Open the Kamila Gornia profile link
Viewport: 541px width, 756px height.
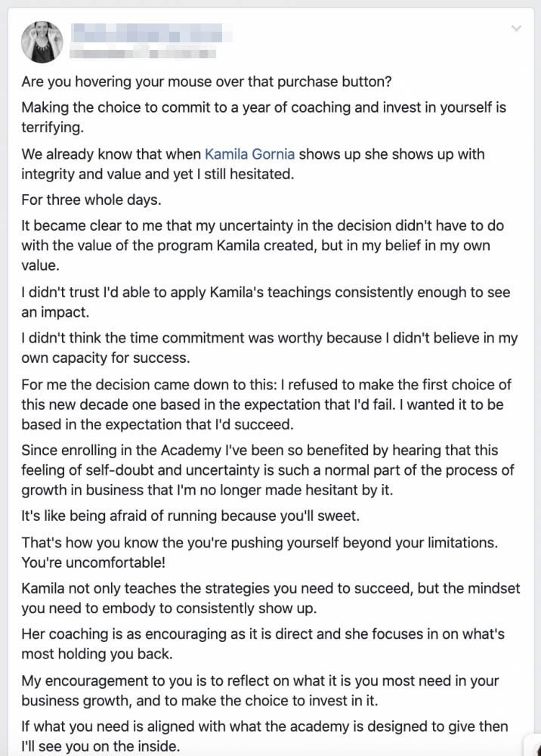pyautogui.click(x=249, y=154)
